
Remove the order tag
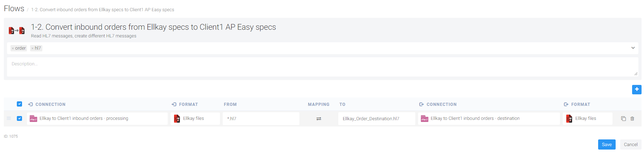point(13,49)
